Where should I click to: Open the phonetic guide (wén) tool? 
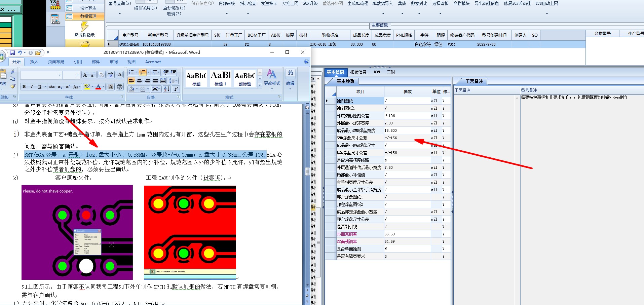(110, 75)
